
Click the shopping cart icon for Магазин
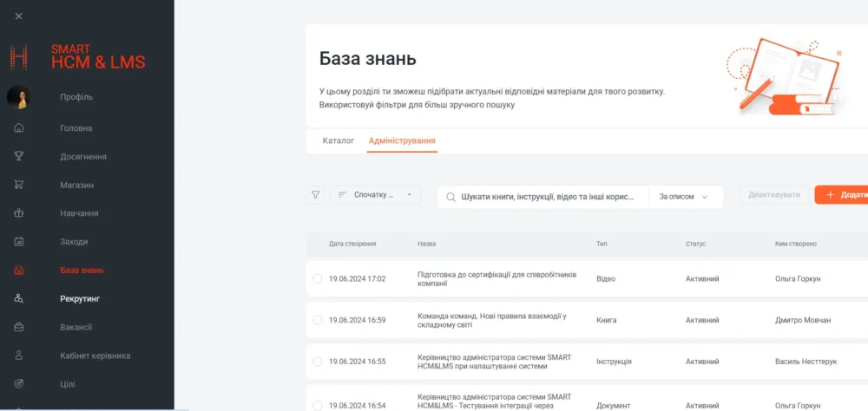pos(19,185)
